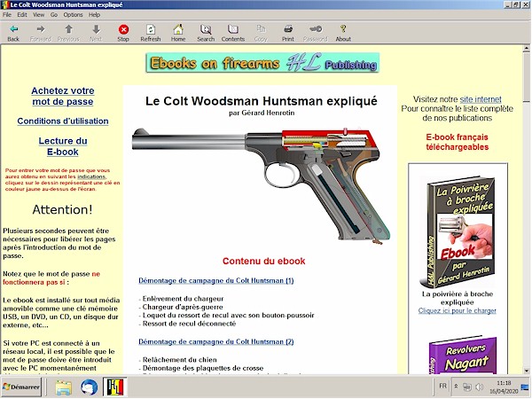This screenshot has width=532, height=399.
Task: Click the Copy toolbar icon
Action: tap(261, 33)
